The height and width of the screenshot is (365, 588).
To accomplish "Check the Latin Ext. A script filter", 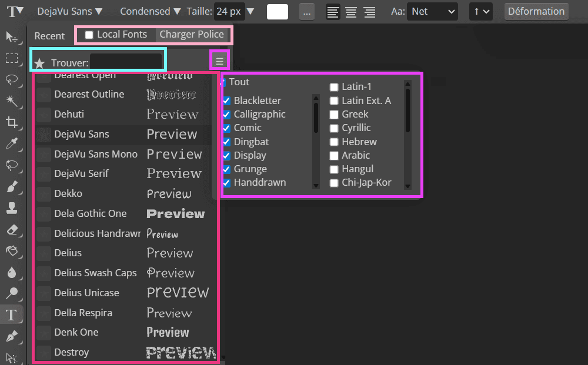I will point(334,101).
